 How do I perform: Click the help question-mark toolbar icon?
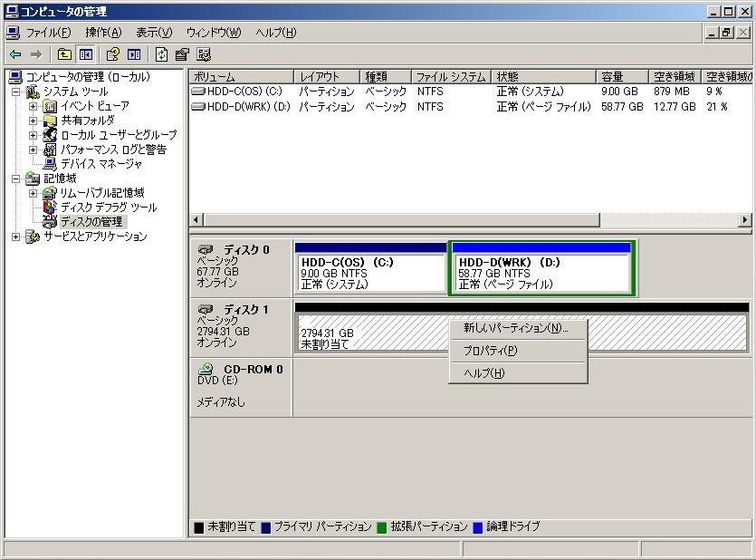113,54
